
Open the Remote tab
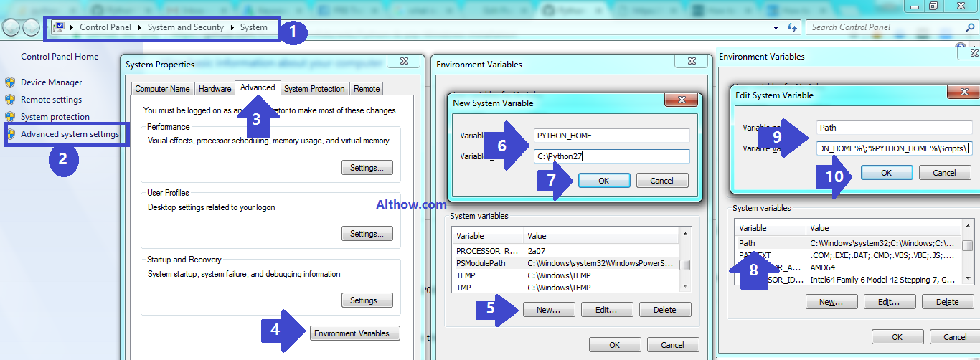367,89
